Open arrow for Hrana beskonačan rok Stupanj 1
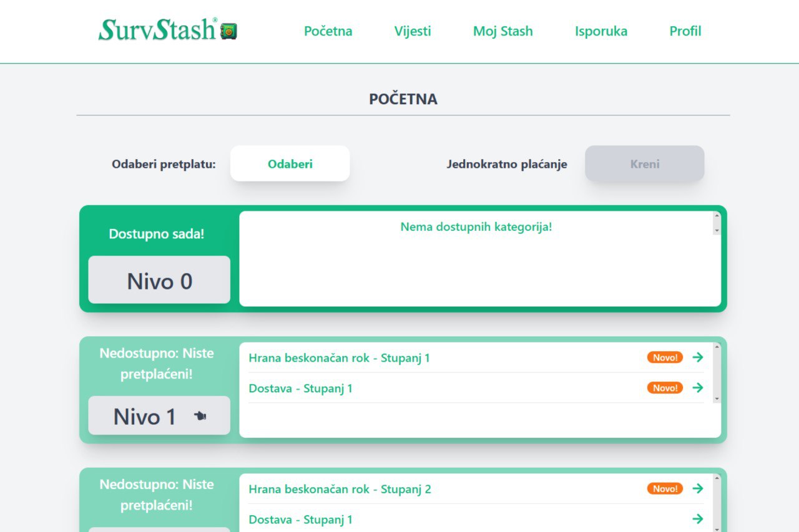 (x=698, y=357)
